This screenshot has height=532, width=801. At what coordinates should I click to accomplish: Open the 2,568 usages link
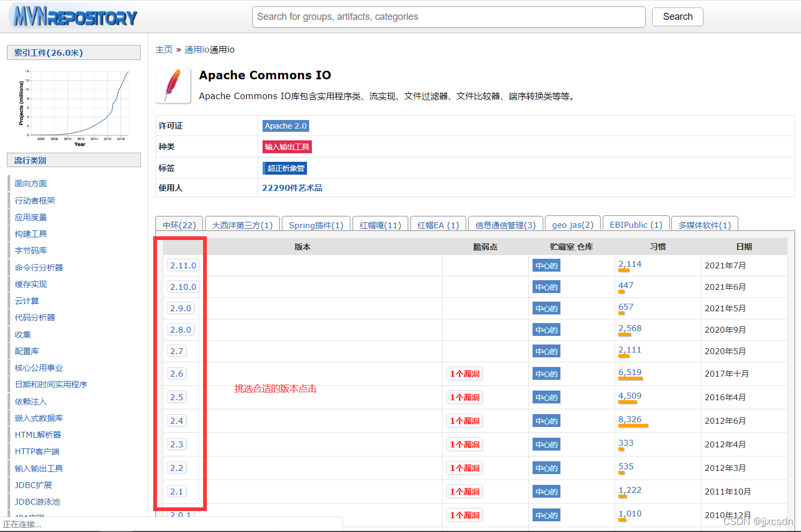point(630,328)
